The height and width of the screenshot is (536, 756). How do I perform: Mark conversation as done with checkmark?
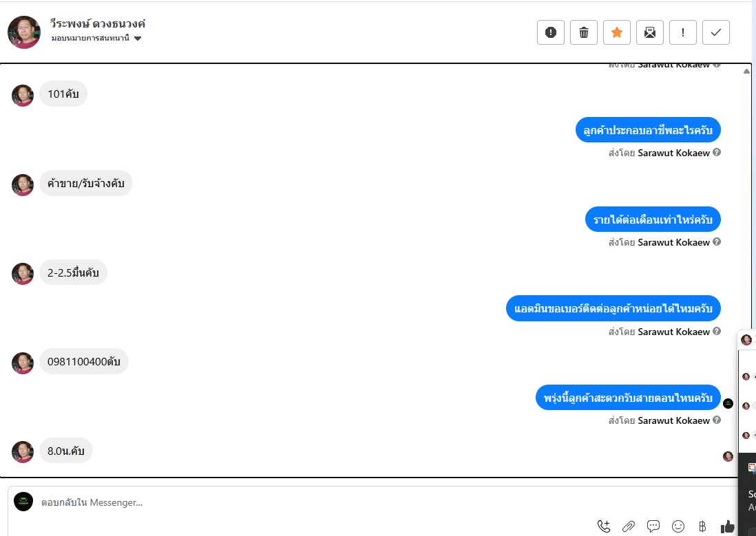coord(716,32)
